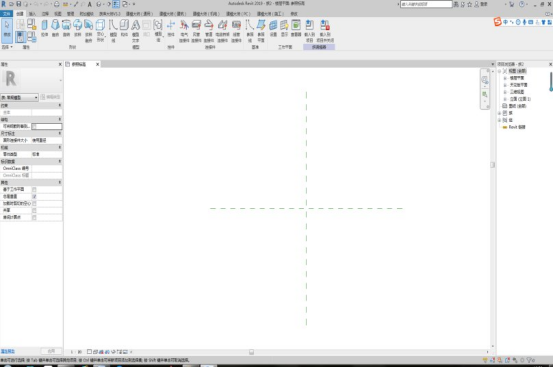The height and width of the screenshot is (368, 554).
Task: Click the project browser vertical scrollbar thumb
Action: tap(550, 82)
